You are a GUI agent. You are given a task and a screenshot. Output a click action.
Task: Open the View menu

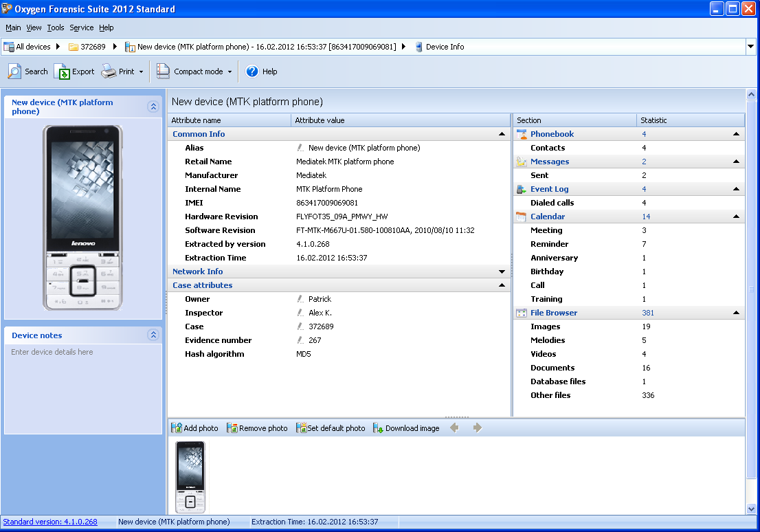tap(34, 27)
